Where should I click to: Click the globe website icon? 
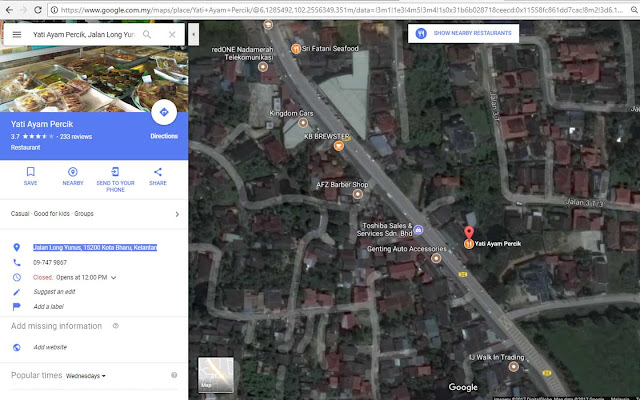click(17, 347)
